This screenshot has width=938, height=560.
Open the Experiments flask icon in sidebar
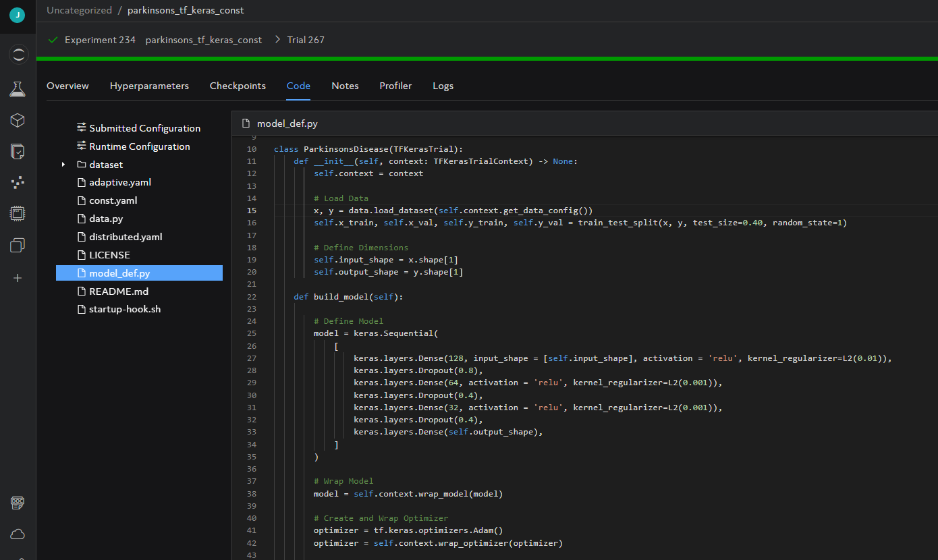18,88
